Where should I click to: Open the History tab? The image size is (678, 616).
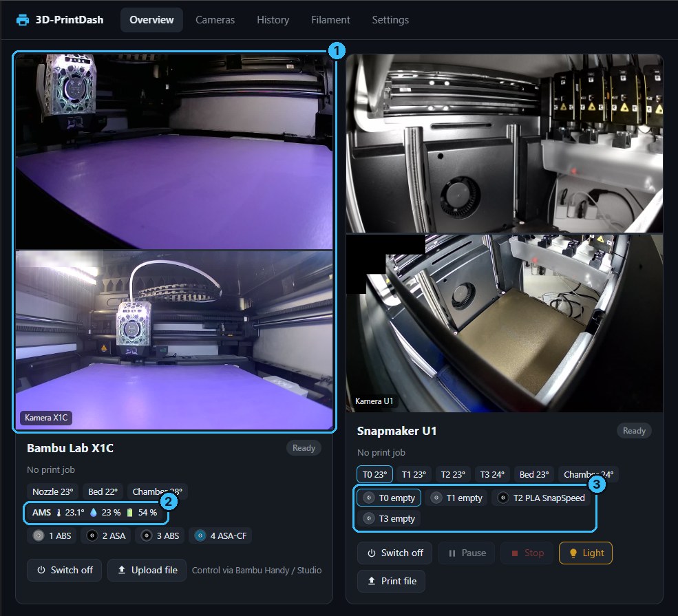(x=273, y=20)
